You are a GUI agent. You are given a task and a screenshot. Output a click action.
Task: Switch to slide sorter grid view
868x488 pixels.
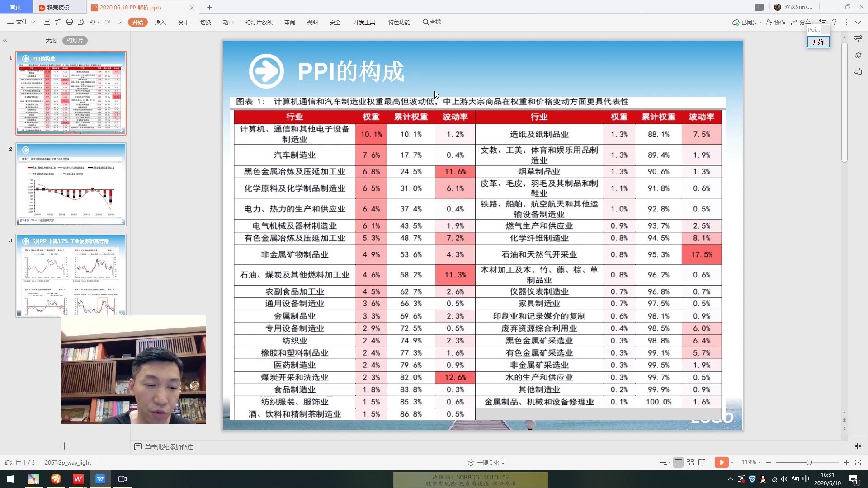(690, 462)
